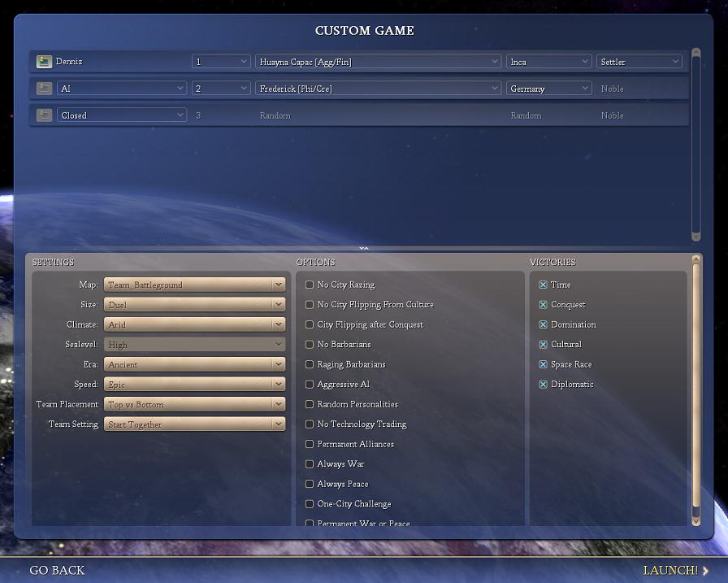
Task: Tick the Always Peace checkbox
Action: (x=310, y=484)
